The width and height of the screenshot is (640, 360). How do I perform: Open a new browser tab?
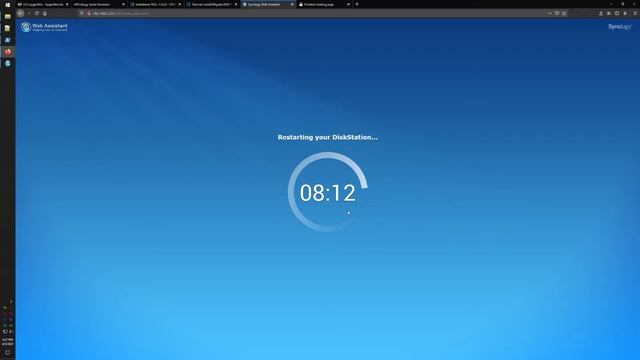357,4
